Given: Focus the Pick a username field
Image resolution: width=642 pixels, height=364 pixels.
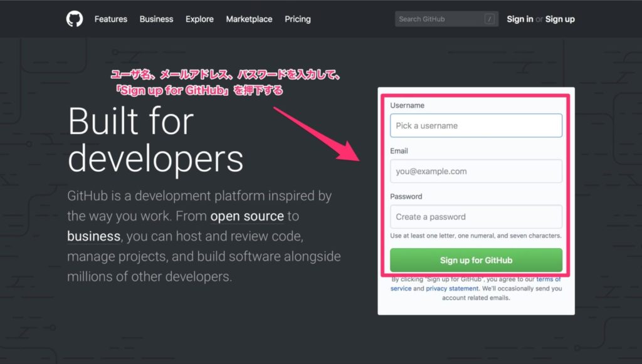Looking at the screenshot, I should [x=476, y=125].
